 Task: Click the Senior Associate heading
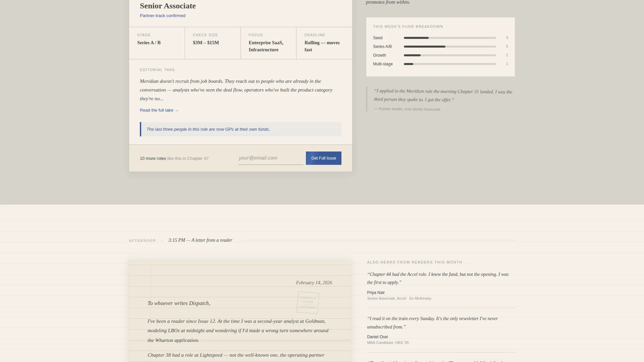168,6
